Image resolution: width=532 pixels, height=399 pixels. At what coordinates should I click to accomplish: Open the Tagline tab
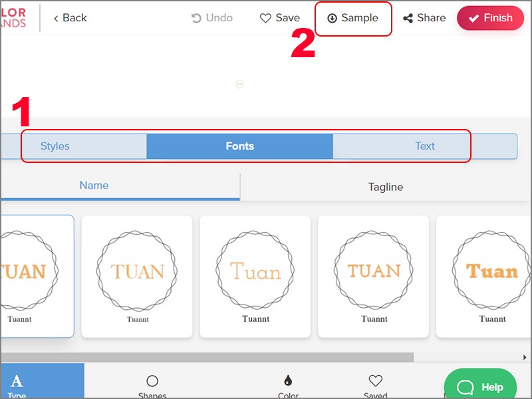point(385,186)
